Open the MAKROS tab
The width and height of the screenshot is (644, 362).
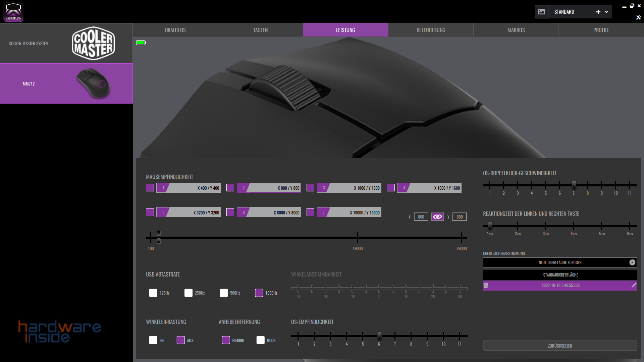(516, 30)
